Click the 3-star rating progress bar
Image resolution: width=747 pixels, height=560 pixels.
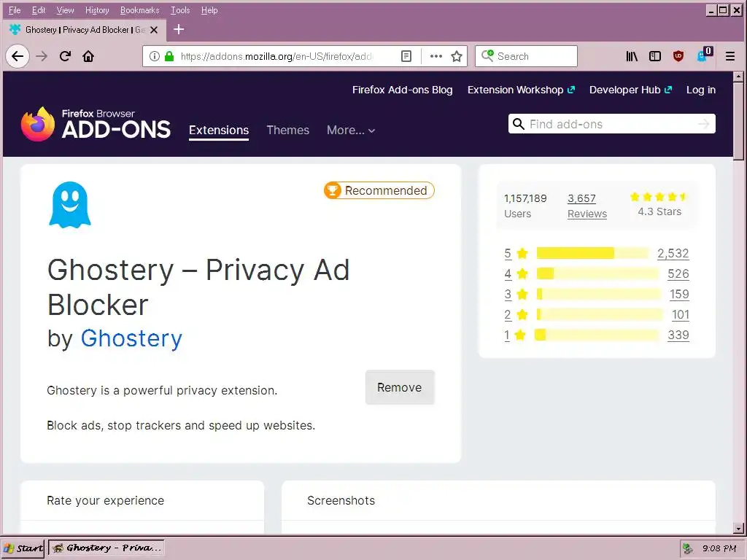(599, 294)
